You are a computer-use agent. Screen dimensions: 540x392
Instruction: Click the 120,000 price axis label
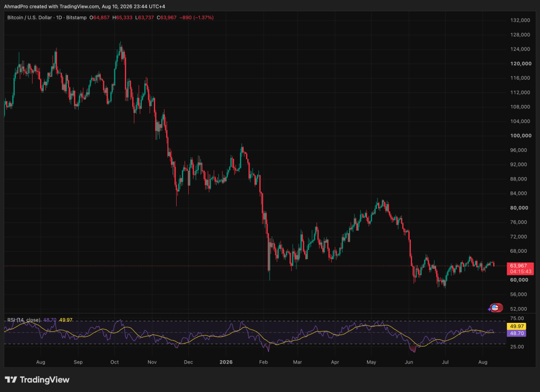pos(520,64)
